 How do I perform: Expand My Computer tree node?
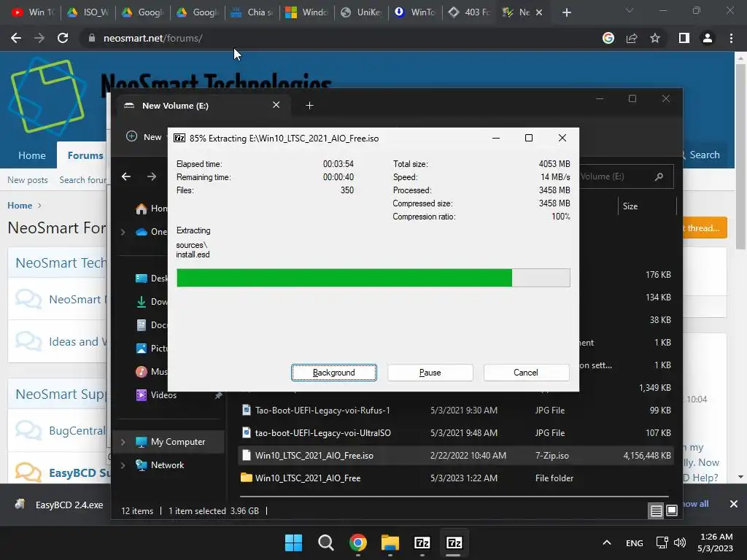[x=123, y=442]
